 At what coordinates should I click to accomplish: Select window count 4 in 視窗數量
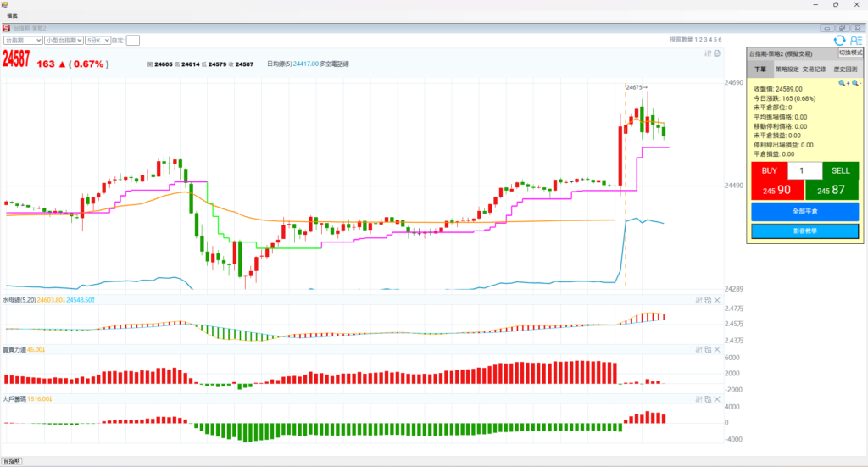[x=709, y=40]
